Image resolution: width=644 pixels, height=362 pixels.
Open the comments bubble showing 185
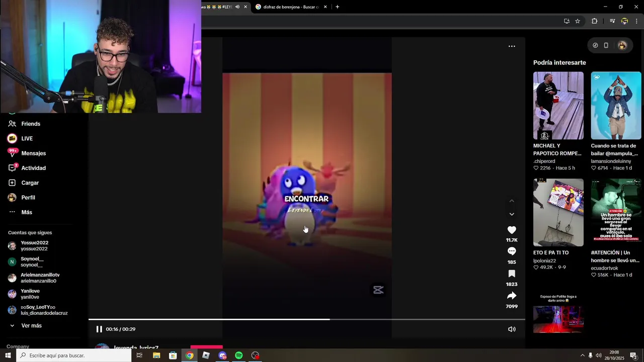[x=512, y=251]
